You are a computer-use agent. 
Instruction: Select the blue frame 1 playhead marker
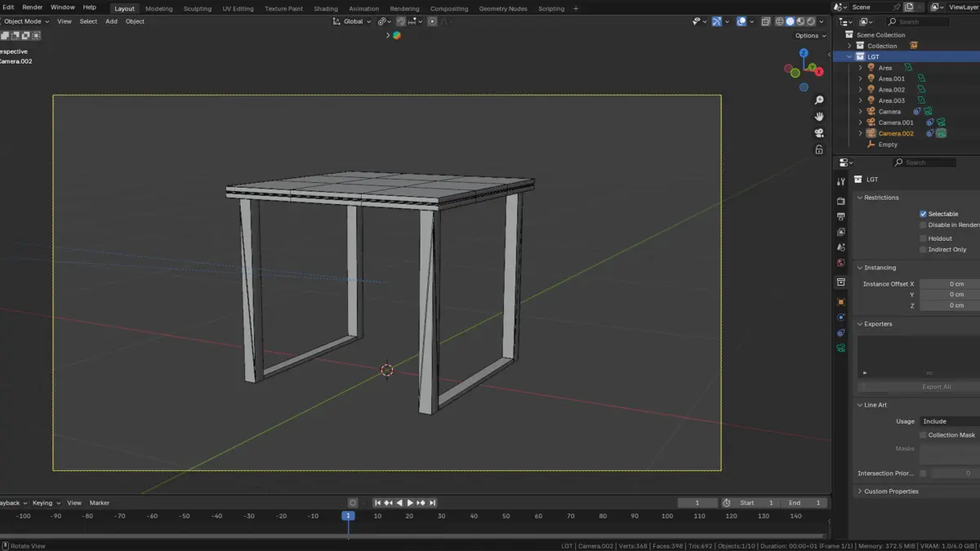click(x=348, y=516)
